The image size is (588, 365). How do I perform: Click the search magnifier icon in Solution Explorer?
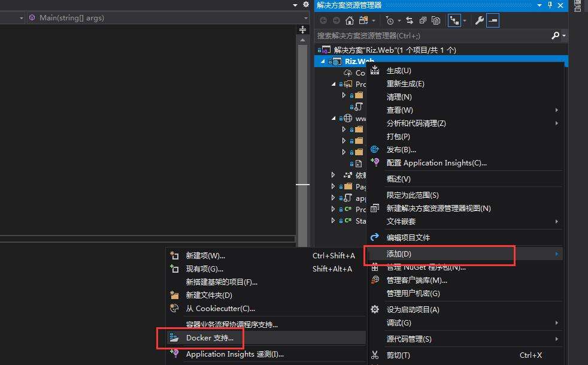tap(556, 36)
